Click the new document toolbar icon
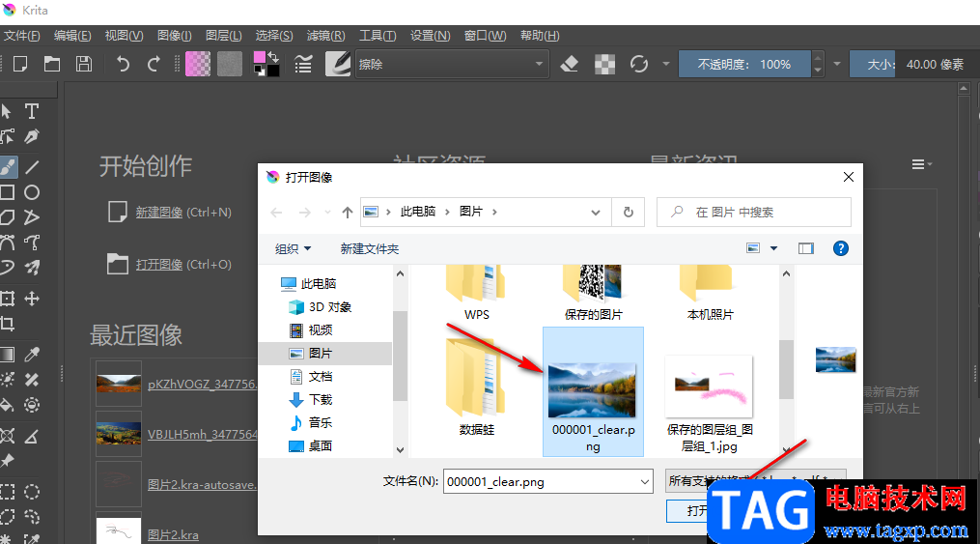980x544 pixels. 20,64
